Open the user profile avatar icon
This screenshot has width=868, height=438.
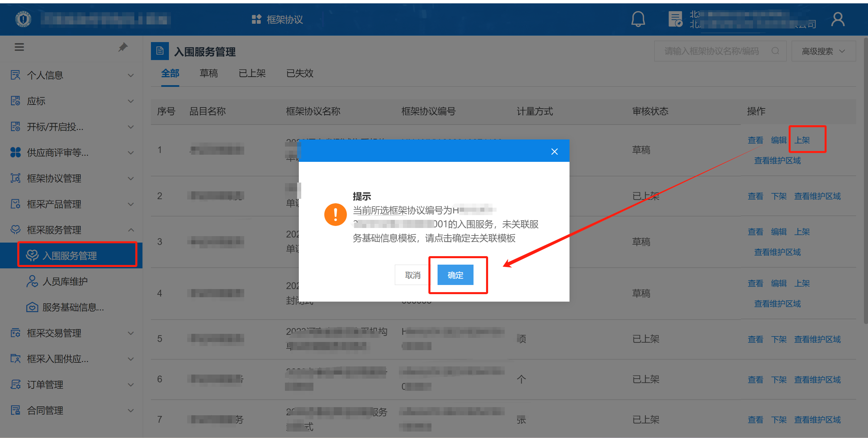[838, 19]
